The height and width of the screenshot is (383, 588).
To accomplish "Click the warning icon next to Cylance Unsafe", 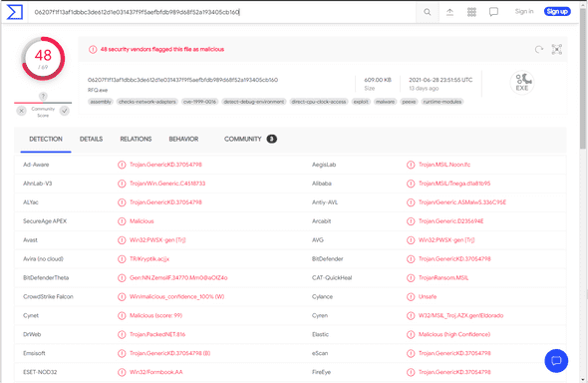I will coord(411,296).
